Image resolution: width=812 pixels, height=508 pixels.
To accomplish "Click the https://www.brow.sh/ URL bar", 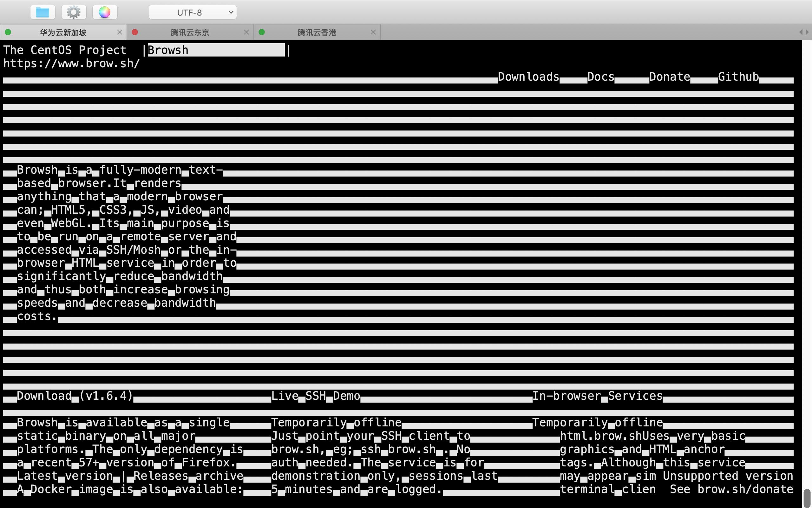I will tap(71, 63).
